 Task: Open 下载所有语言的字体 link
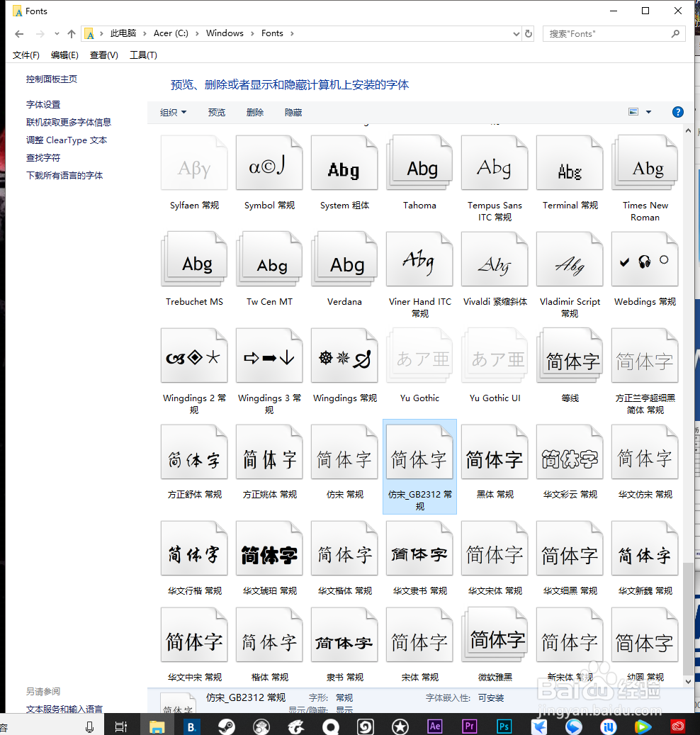pyautogui.click(x=64, y=176)
